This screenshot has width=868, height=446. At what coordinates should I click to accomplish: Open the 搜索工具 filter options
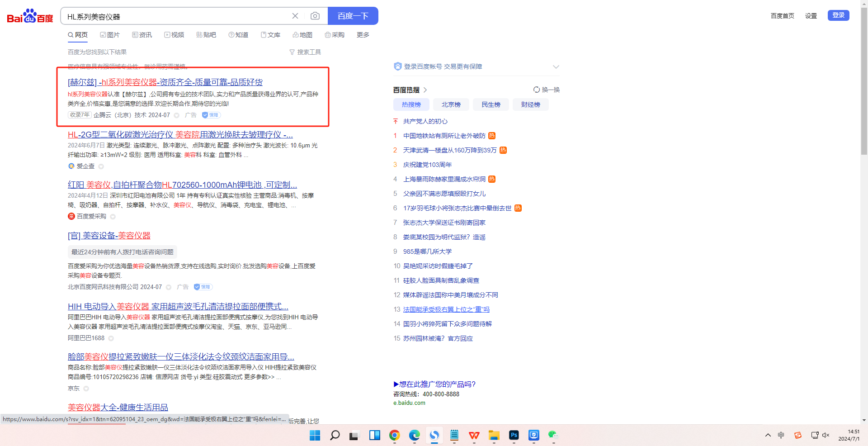point(305,52)
